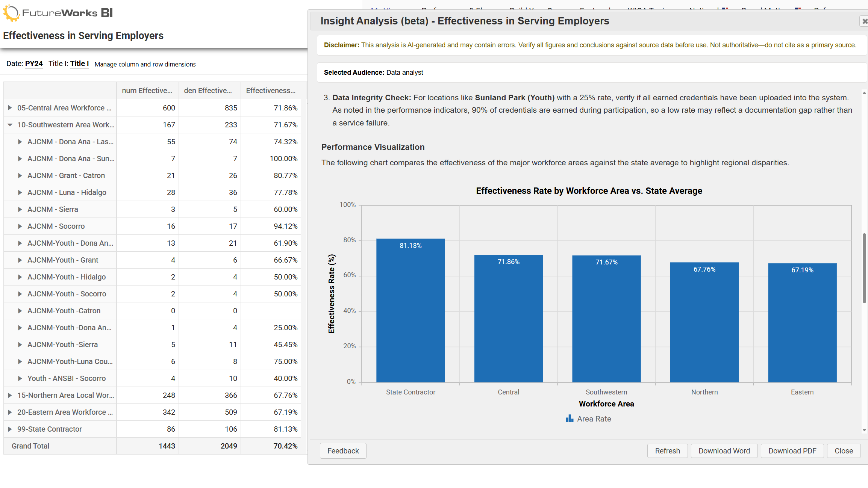The height and width of the screenshot is (488, 868).
Task: Click the Refresh button
Action: click(667, 451)
